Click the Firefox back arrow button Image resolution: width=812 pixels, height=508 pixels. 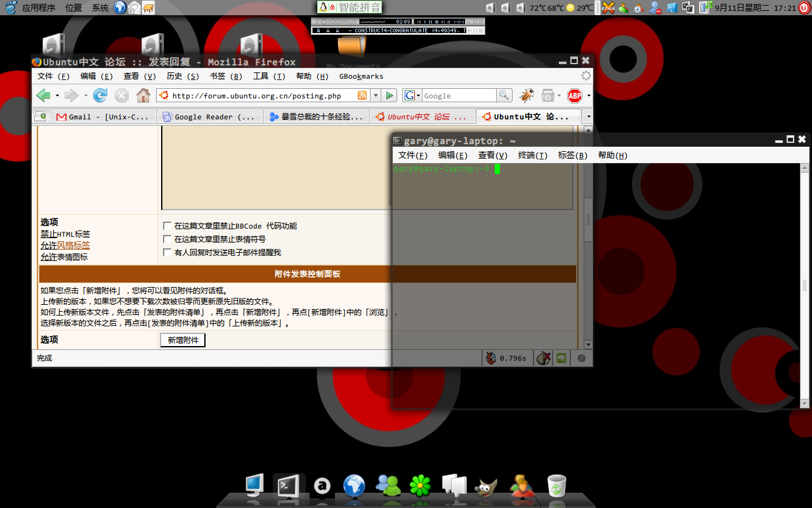(43, 96)
